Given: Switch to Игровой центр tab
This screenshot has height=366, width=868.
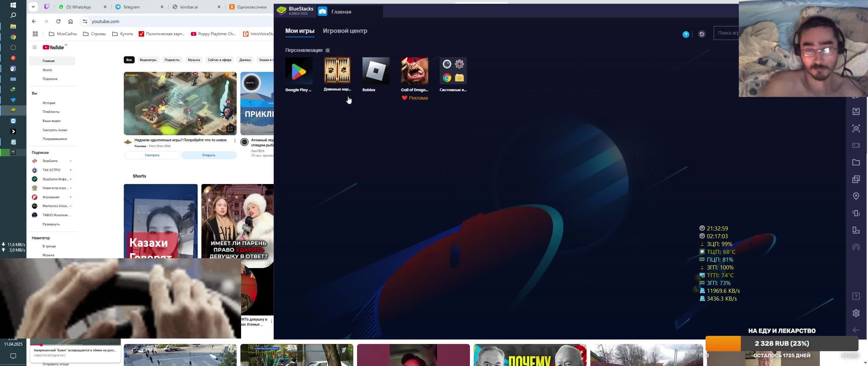Looking at the screenshot, I should click(345, 31).
